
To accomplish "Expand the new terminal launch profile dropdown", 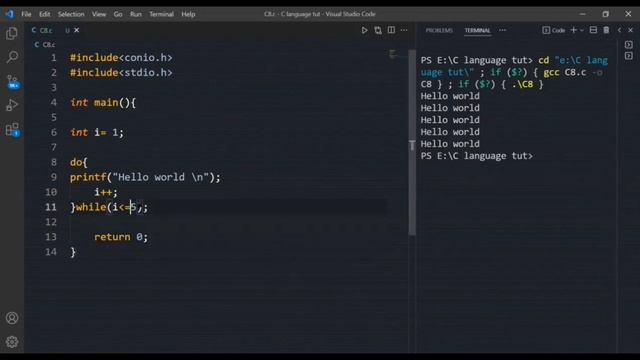I will 582,30.
